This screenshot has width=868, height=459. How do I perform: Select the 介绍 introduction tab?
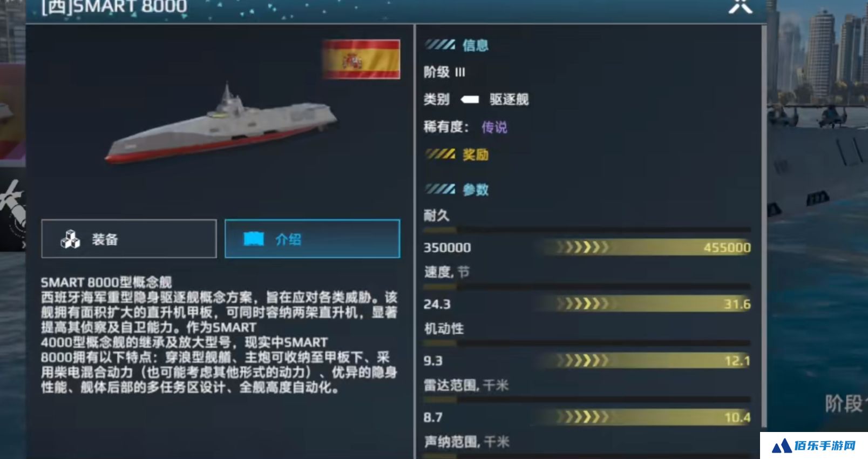pyautogui.click(x=313, y=239)
